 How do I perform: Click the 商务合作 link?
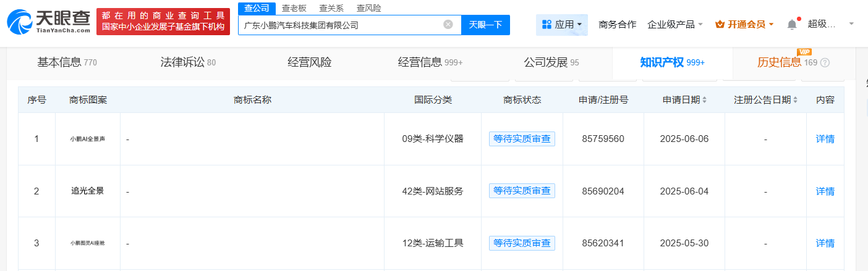(617, 25)
